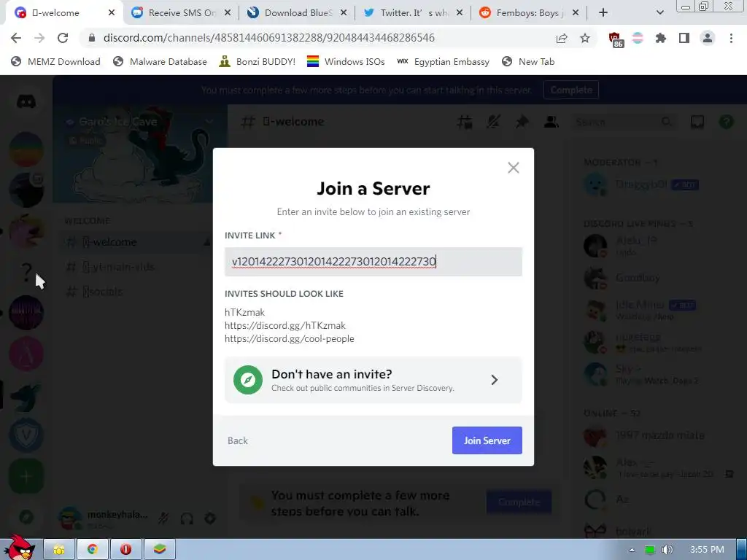This screenshot has width=747, height=560.
Task: Click the discord.com address bar
Action: [269, 38]
